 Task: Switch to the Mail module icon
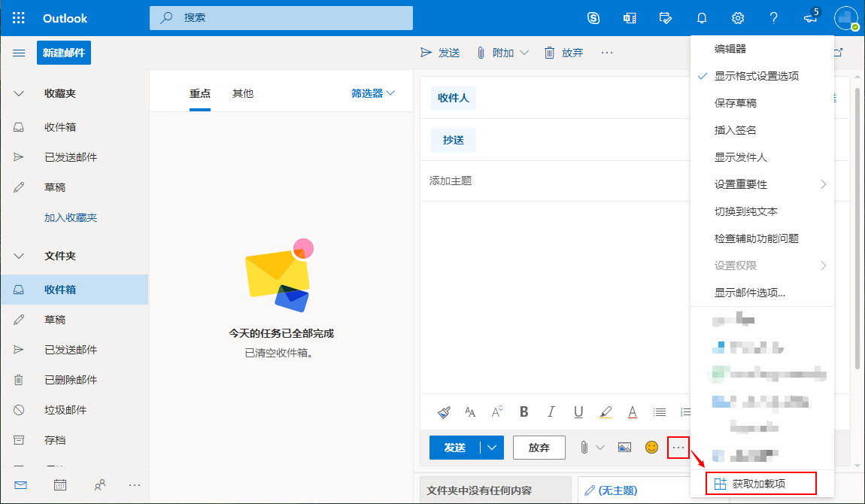[20, 485]
